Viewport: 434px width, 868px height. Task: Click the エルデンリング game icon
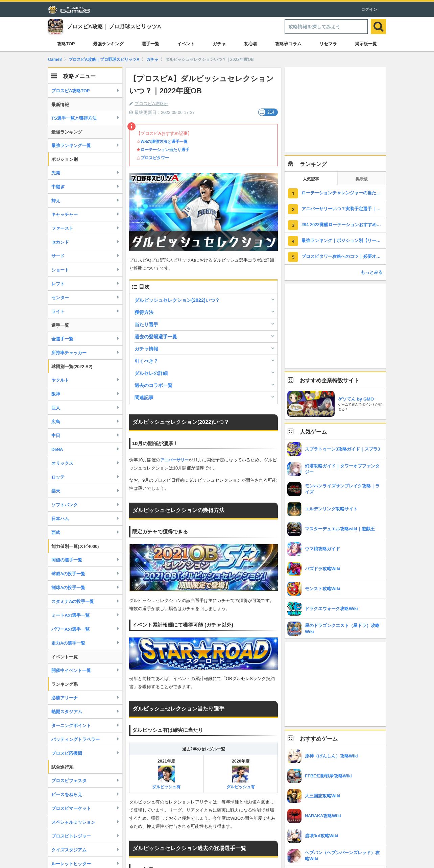(x=294, y=509)
